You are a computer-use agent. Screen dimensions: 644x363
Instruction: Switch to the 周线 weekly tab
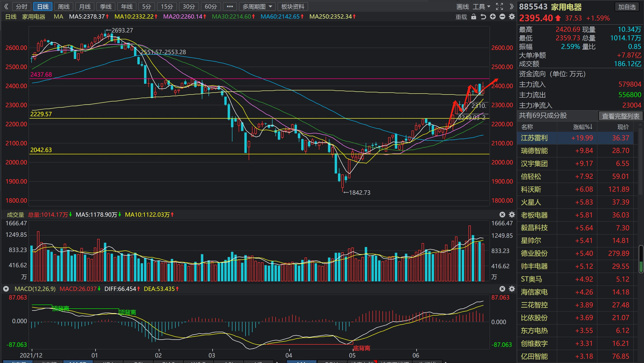pyautogui.click(x=64, y=7)
